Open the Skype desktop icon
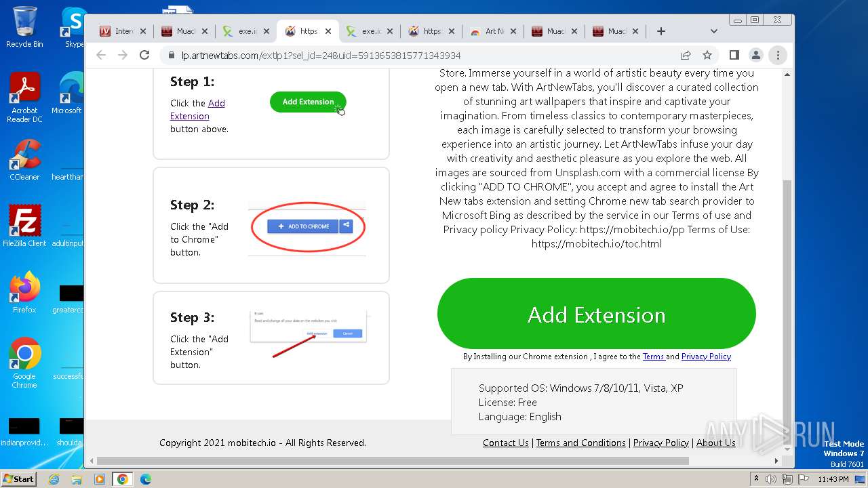868x488 pixels. [74, 27]
